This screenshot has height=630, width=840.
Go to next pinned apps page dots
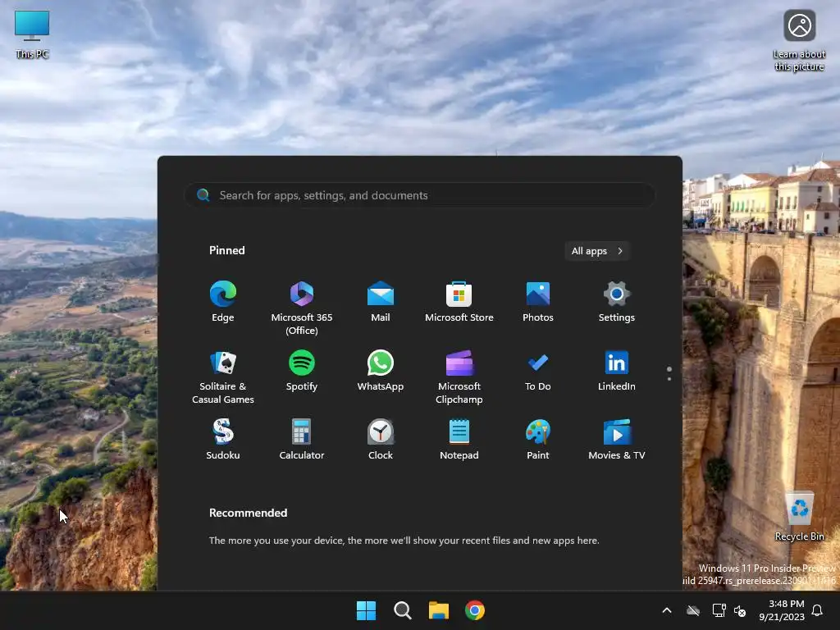(x=669, y=374)
